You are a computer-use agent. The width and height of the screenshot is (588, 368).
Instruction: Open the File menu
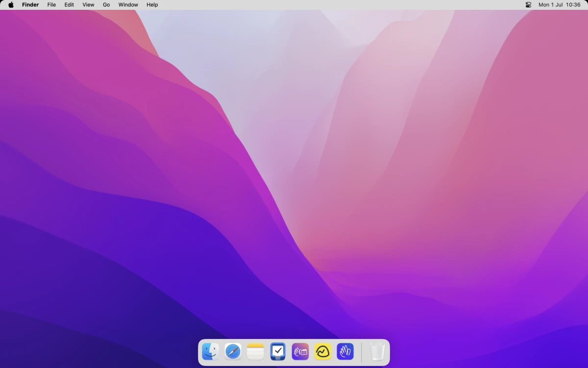click(x=51, y=5)
